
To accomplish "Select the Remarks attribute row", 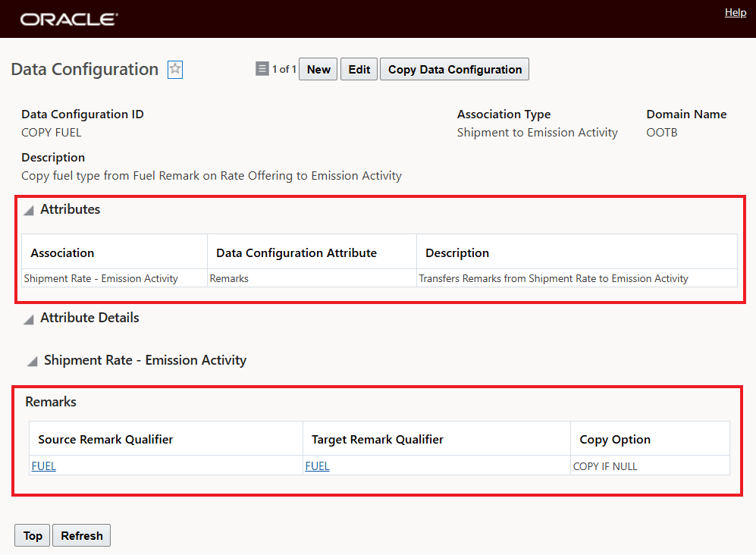I will click(x=229, y=278).
